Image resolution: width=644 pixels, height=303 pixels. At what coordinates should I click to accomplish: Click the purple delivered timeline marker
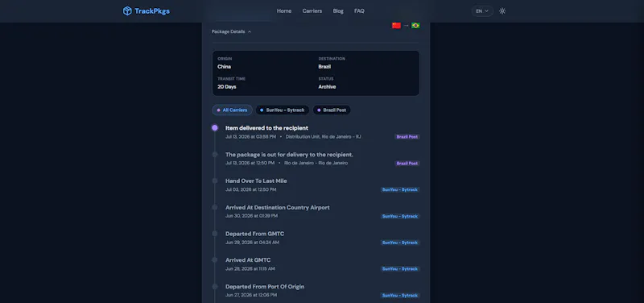214,128
